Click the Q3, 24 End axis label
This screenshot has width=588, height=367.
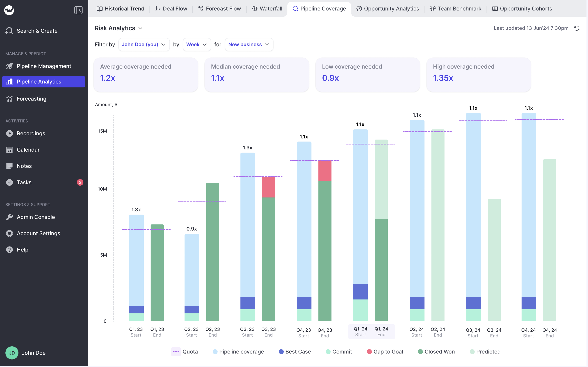tap(494, 333)
